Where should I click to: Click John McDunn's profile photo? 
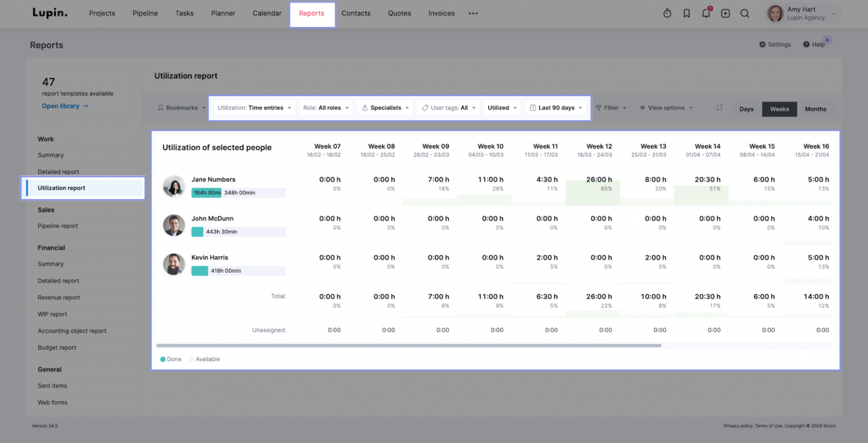pyautogui.click(x=173, y=225)
